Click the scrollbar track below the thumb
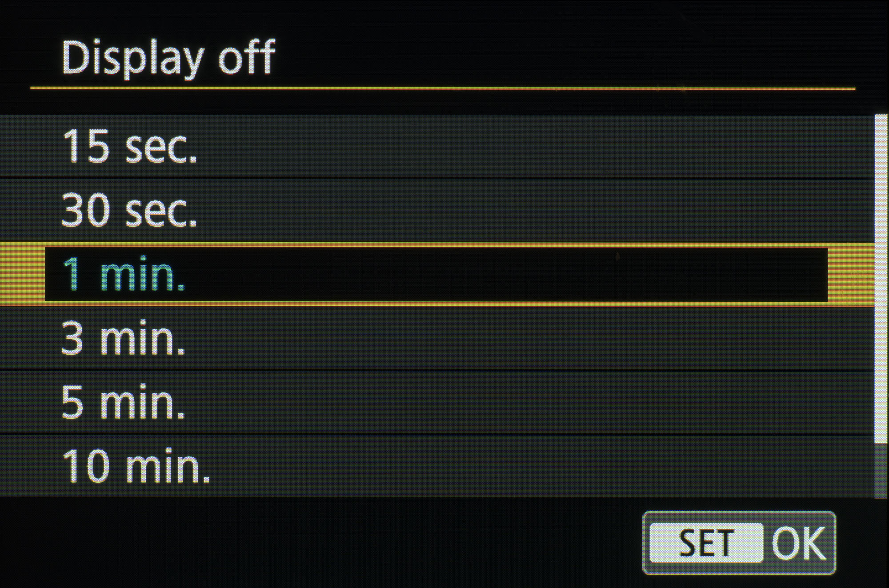 coord(880,470)
